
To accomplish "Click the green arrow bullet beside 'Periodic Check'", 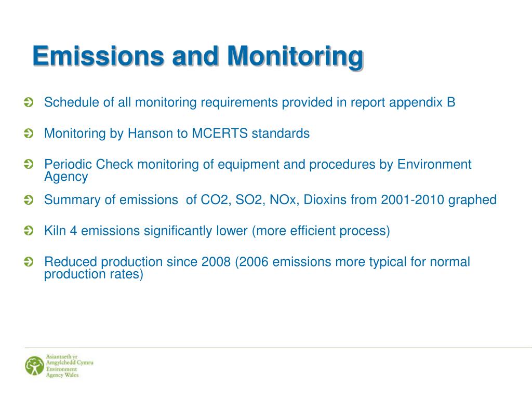I will (x=29, y=164).
